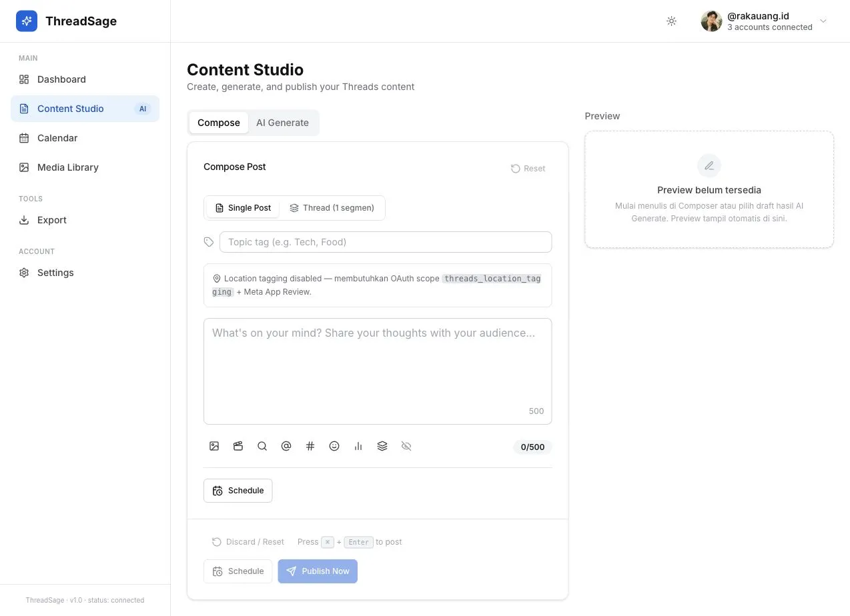The image size is (850, 616).
Task: Click the Reset button in Compose Post
Action: (528, 169)
